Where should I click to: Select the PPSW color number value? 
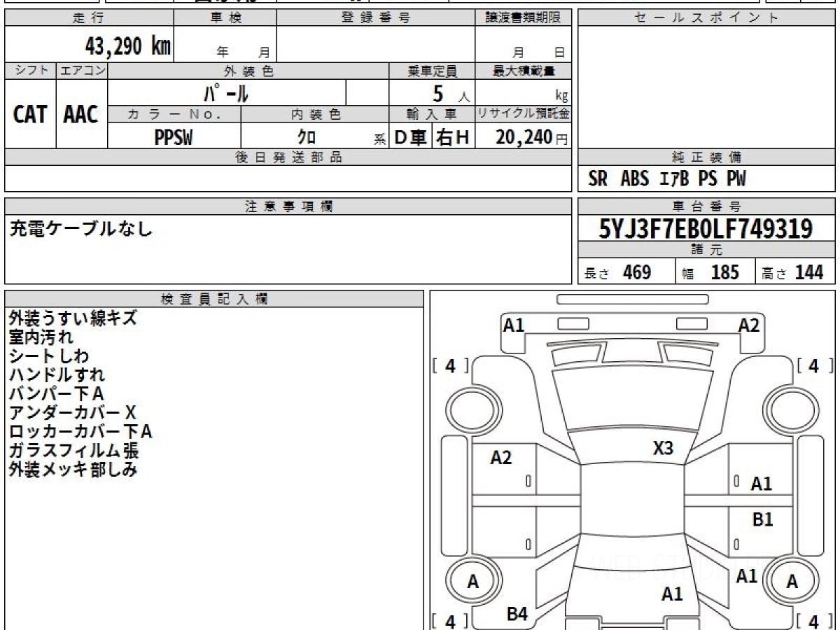coord(174,138)
